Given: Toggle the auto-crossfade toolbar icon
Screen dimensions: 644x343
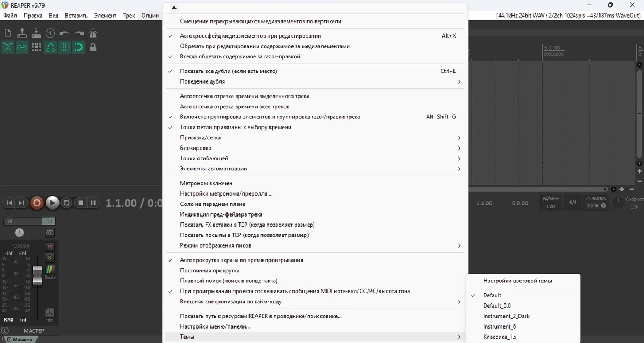Looking at the screenshot, I should 8,47.
